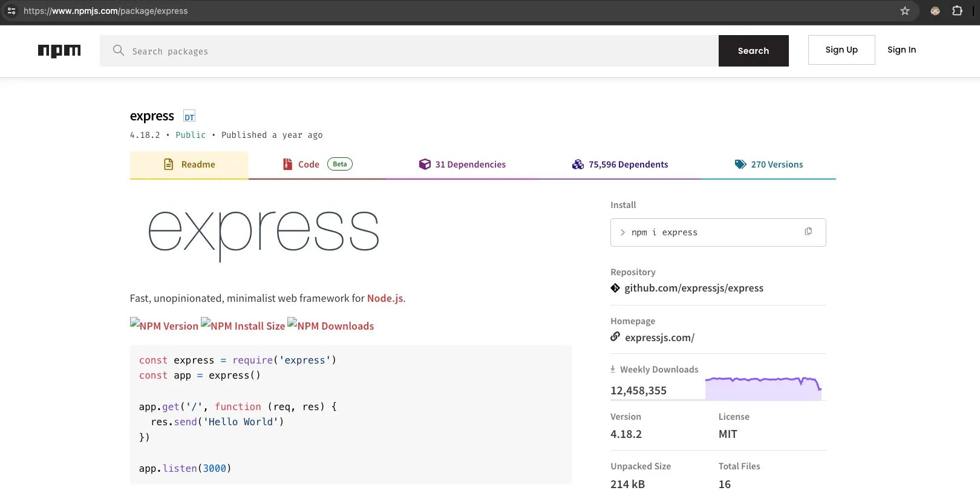The height and width of the screenshot is (499, 980).
Task: Focus the Search packages input field
Action: coord(417,51)
